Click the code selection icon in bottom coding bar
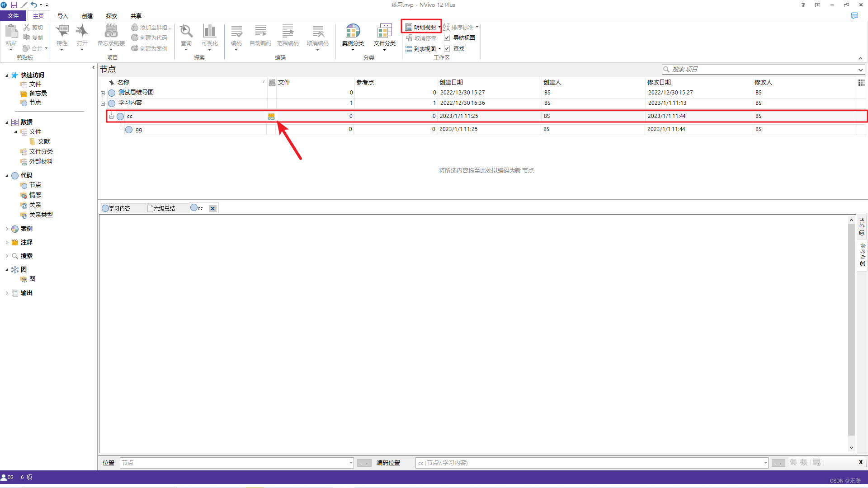Viewport: 868px width, 488px height. (x=793, y=462)
